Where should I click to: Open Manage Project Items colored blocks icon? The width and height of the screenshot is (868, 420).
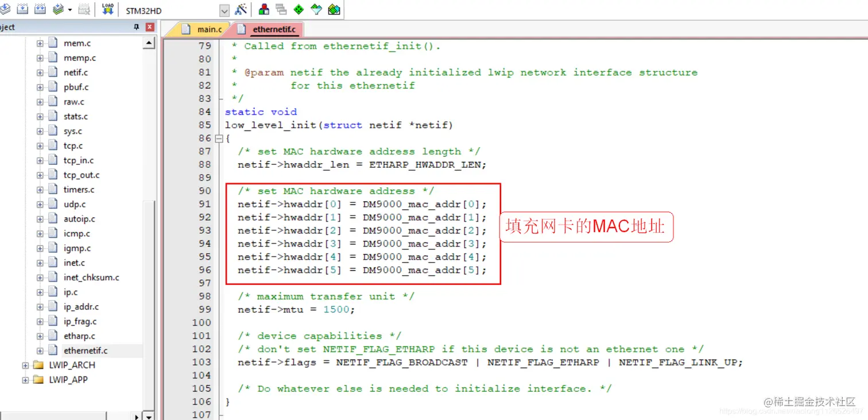tap(263, 9)
